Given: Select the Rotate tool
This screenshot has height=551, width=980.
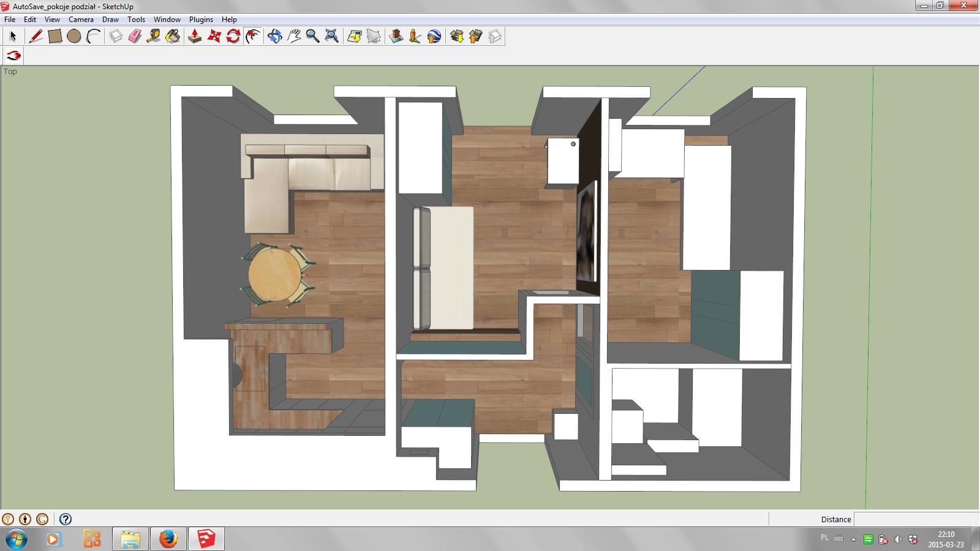Looking at the screenshot, I should coord(233,37).
